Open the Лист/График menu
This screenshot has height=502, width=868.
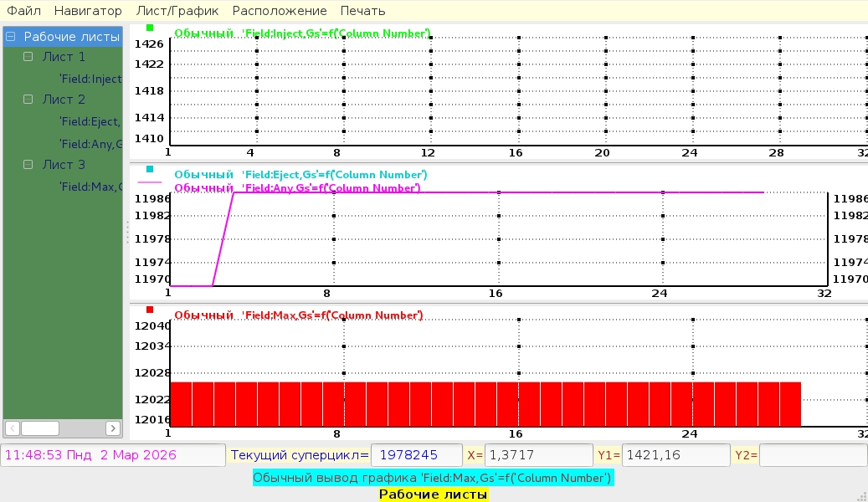(x=178, y=11)
